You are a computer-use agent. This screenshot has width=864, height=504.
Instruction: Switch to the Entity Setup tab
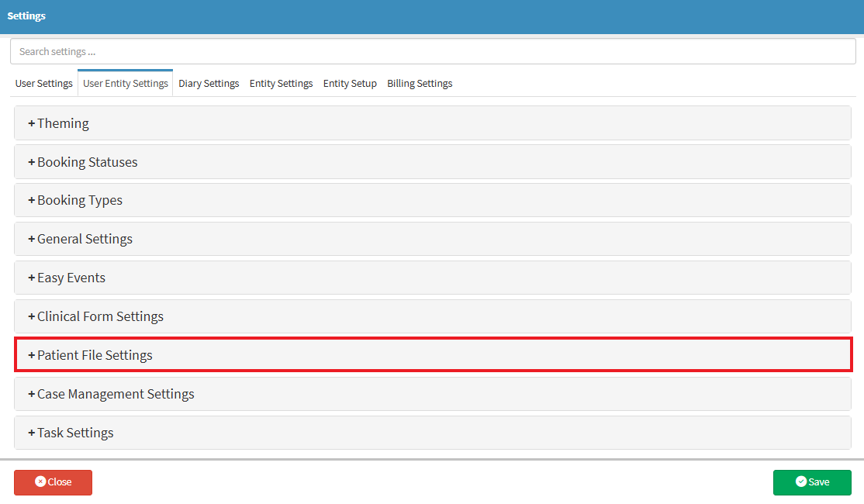tap(350, 84)
